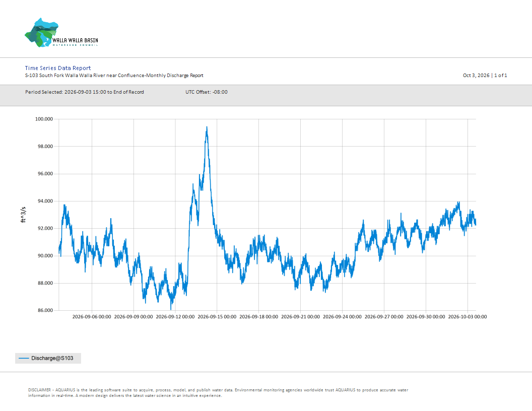Click the blue line swatch in legend
Screen dimensions: 532x411
[x=24, y=358]
